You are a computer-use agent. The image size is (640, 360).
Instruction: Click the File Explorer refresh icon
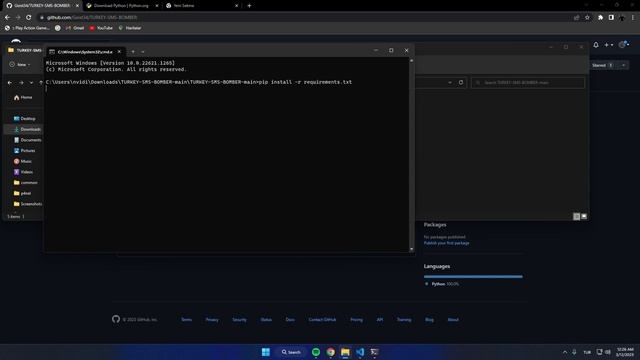[x=461, y=82]
